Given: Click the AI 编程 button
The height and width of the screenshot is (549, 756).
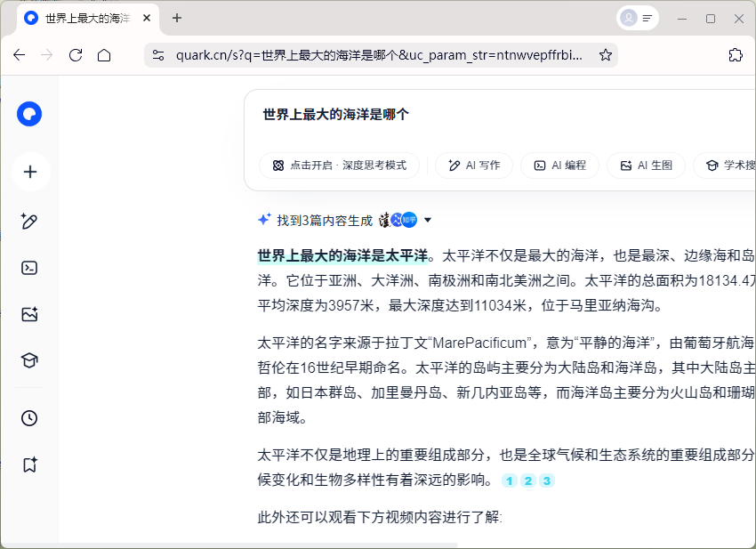Looking at the screenshot, I should coord(559,166).
